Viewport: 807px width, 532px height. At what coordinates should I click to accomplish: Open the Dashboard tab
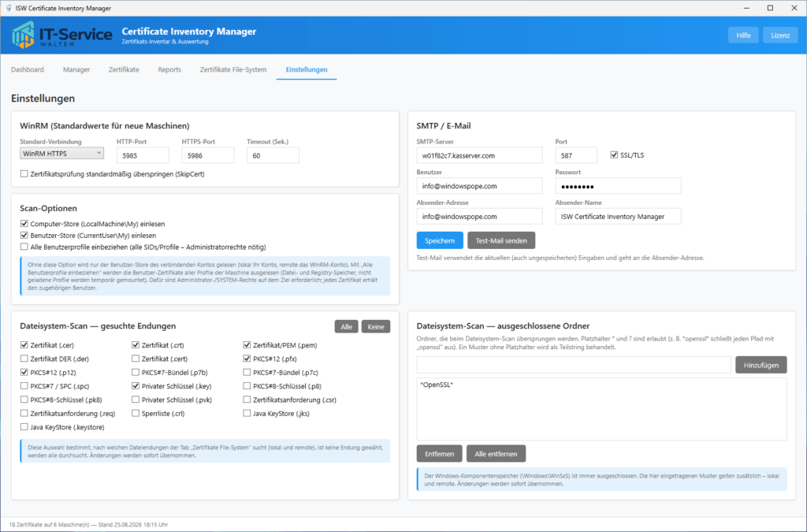point(28,69)
